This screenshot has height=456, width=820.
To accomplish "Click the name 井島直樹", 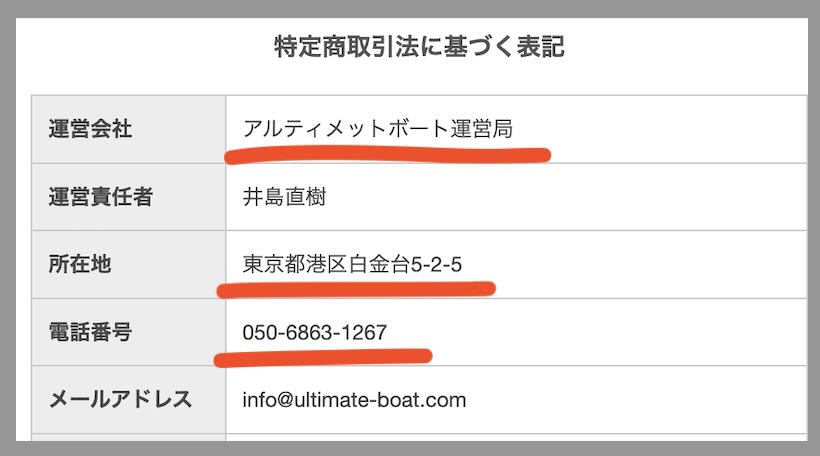I will pyautogui.click(x=284, y=197).
